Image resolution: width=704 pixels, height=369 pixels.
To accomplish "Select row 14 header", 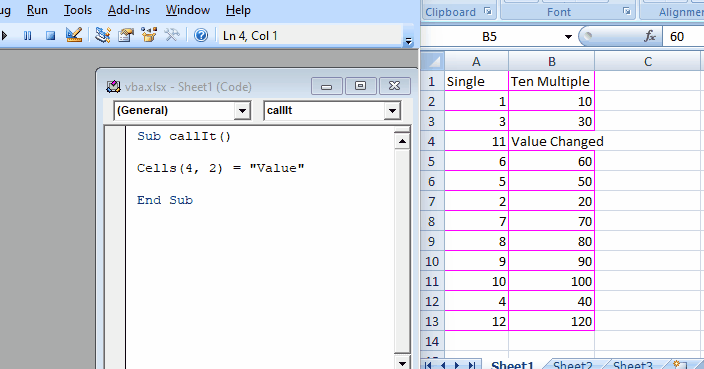I will 432,341.
